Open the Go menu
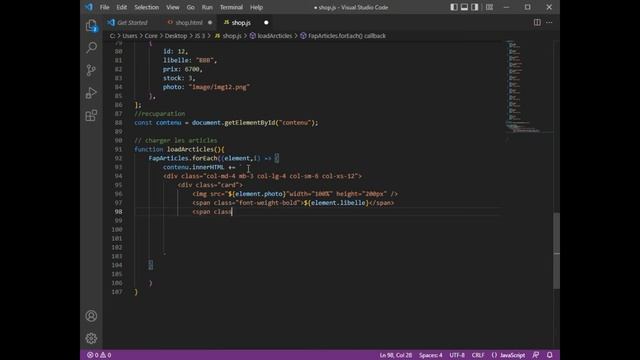Viewport: 640px width, 360px height. click(191, 7)
